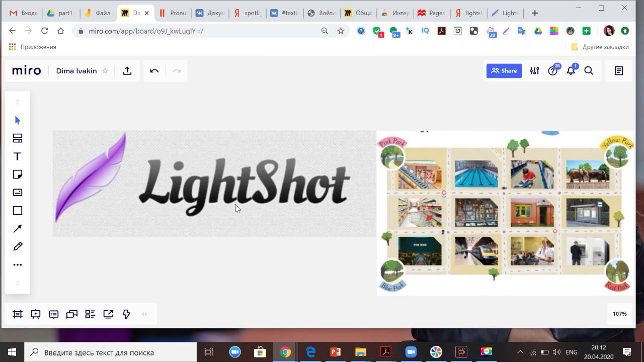
Task: Click the Google Translate extension icon
Action: [522, 31]
